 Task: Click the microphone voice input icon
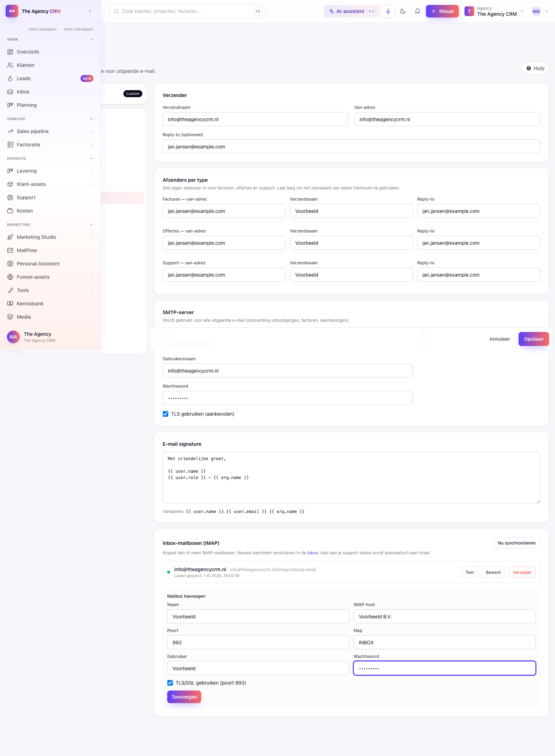pos(388,11)
